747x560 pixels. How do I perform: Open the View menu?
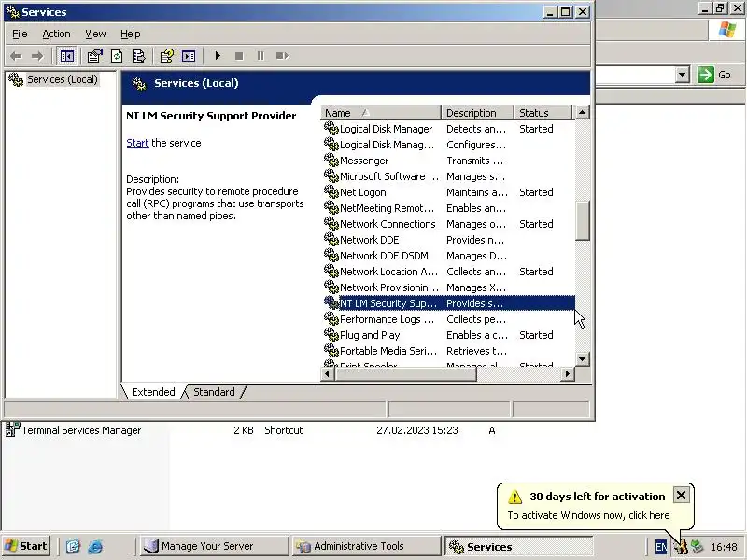[x=95, y=34]
